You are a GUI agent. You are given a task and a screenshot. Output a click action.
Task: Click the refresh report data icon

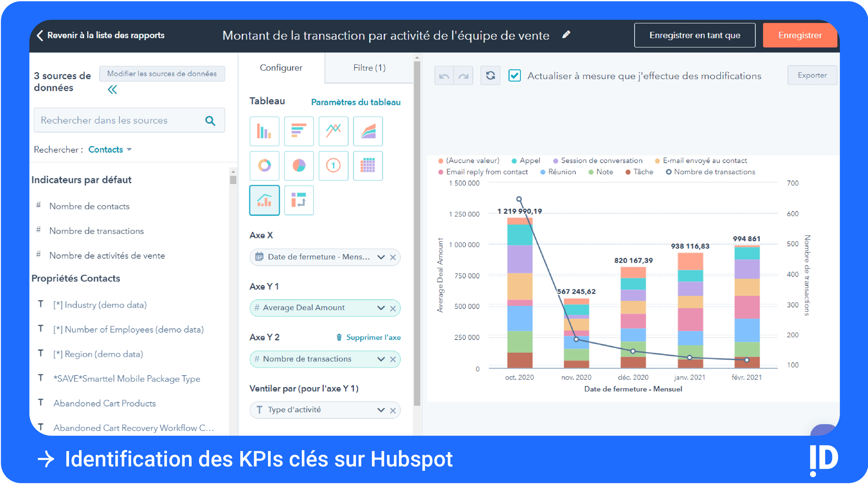(490, 75)
